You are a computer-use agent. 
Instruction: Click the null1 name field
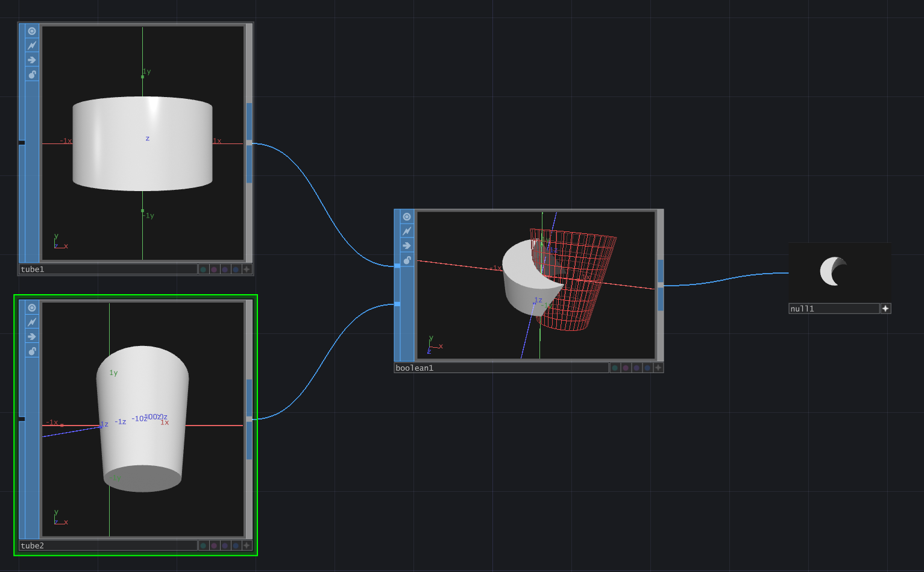(834, 309)
